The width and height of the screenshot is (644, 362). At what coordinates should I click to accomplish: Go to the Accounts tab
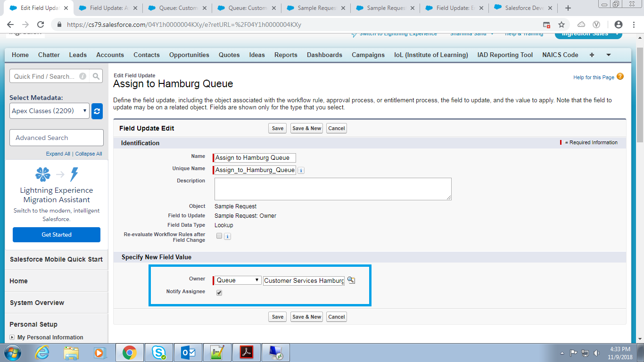coord(110,55)
